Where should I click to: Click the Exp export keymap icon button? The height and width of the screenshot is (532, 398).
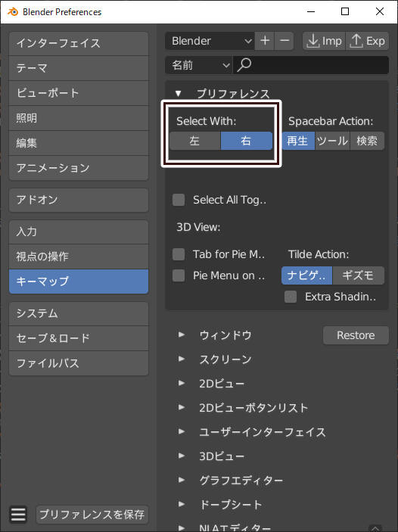click(368, 41)
